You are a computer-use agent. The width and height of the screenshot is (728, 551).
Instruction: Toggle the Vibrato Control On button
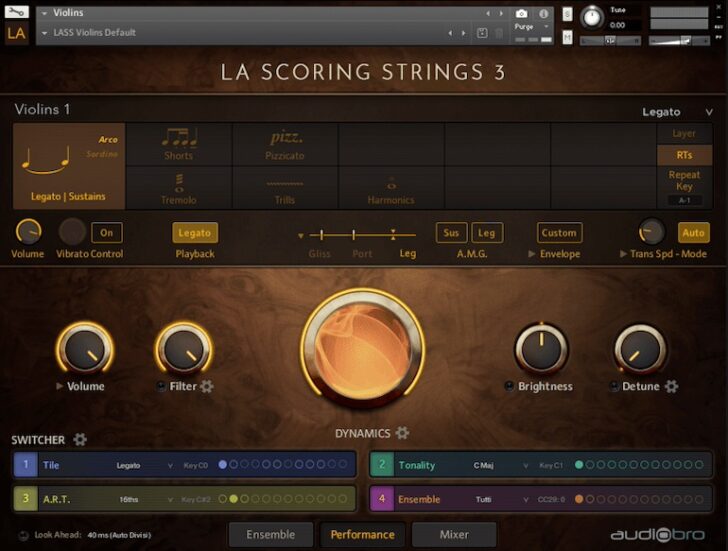pos(107,233)
